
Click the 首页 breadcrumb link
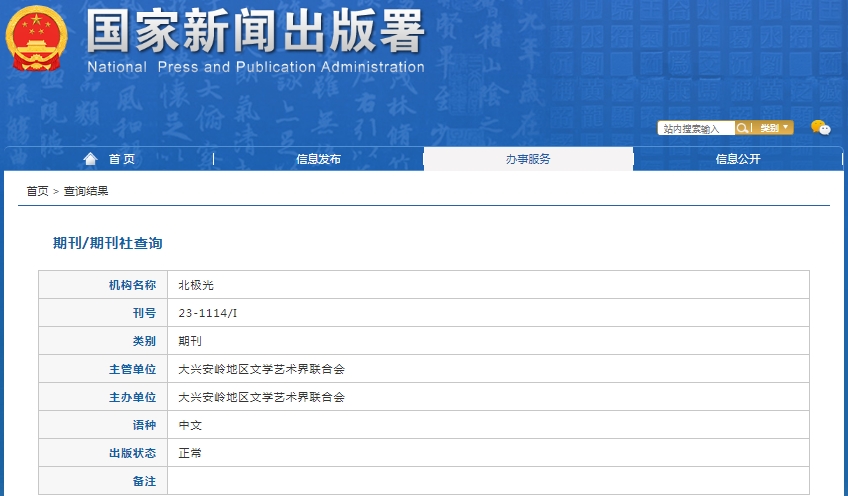[37, 191]
